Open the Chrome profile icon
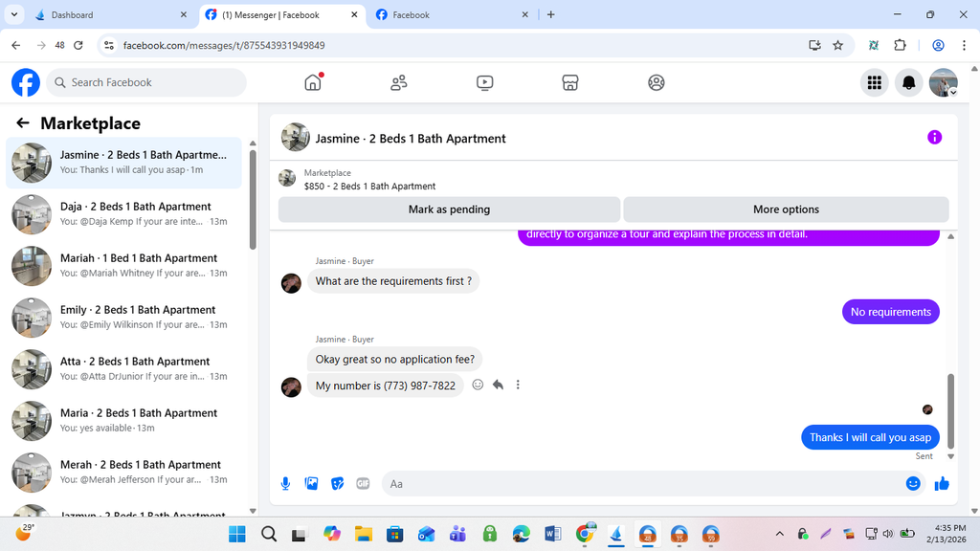Screen dimensions: 980x551 click(938, 45)
